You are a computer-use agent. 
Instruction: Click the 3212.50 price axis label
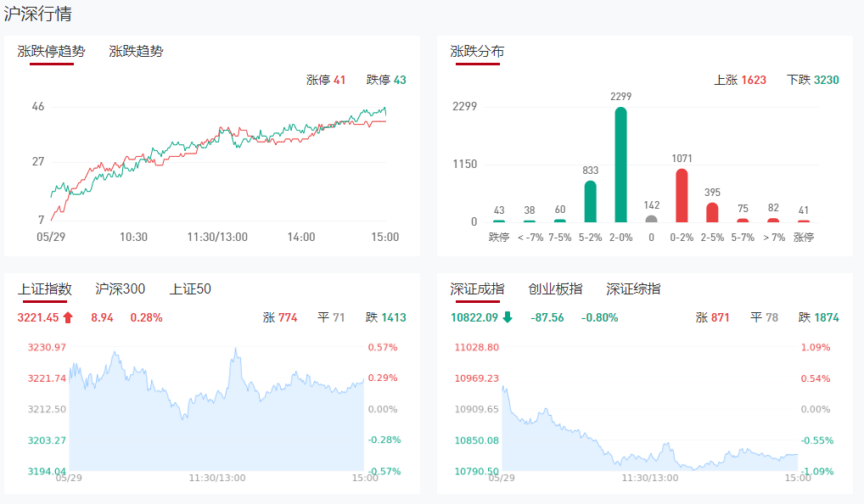pos(47,409)
